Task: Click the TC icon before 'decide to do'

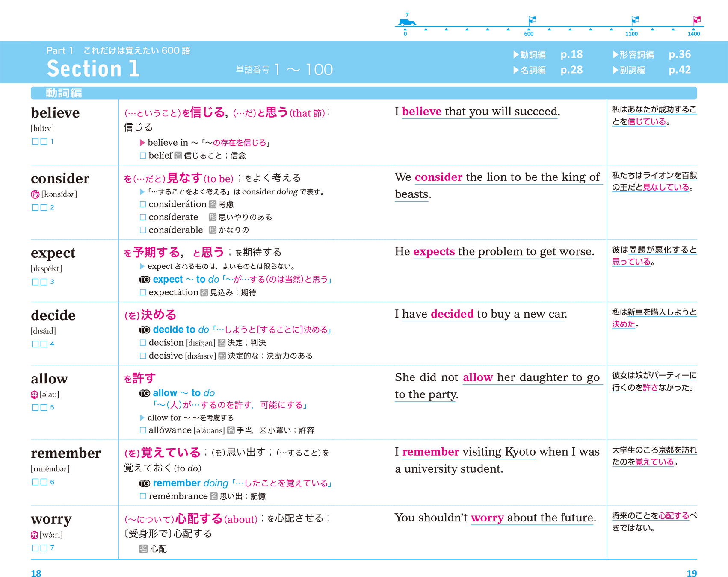Action: [x=145, y=330]
